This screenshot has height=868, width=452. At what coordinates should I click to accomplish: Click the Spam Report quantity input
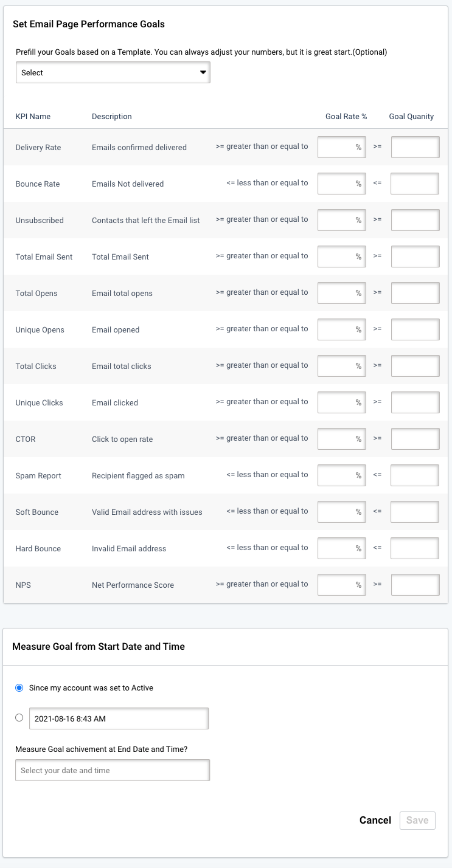415,475
